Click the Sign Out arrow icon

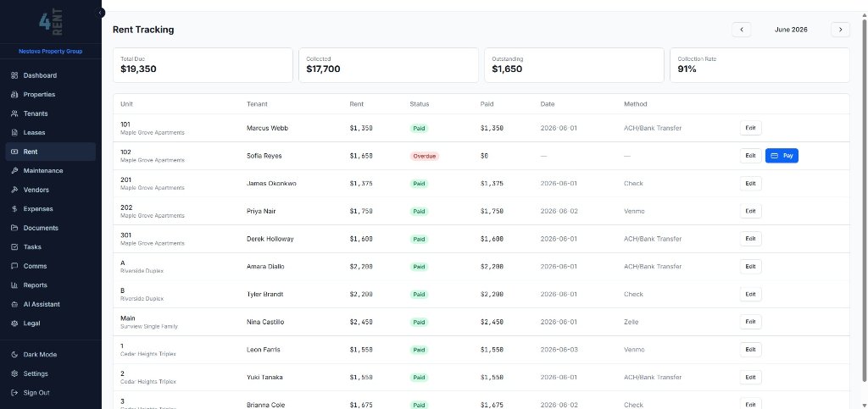click(x=14, y=393)
